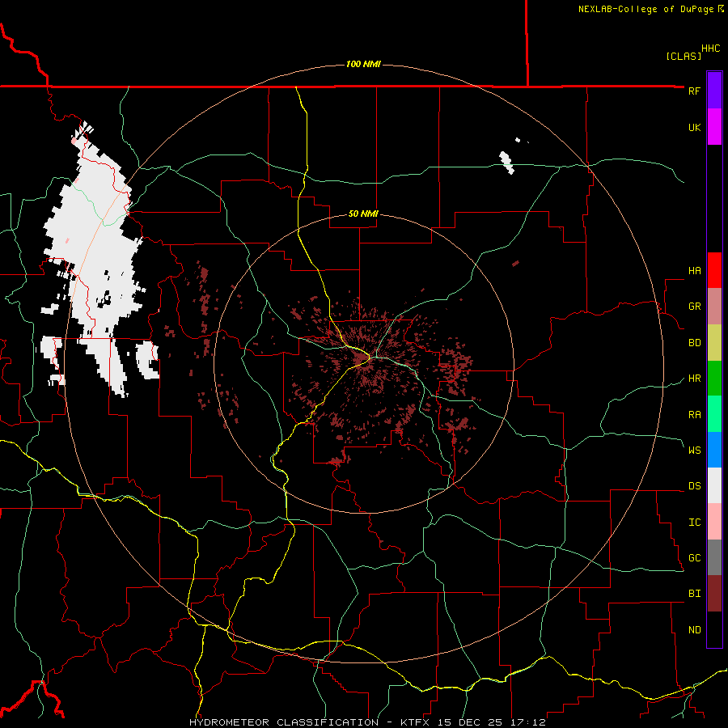
Task: Click the IC legend label
Action: [x=694, y=523]
